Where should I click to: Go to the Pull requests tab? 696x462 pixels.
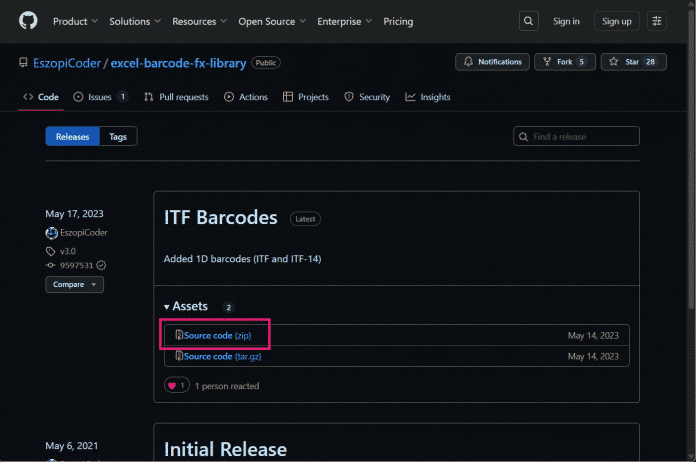(x=176, y=97)
